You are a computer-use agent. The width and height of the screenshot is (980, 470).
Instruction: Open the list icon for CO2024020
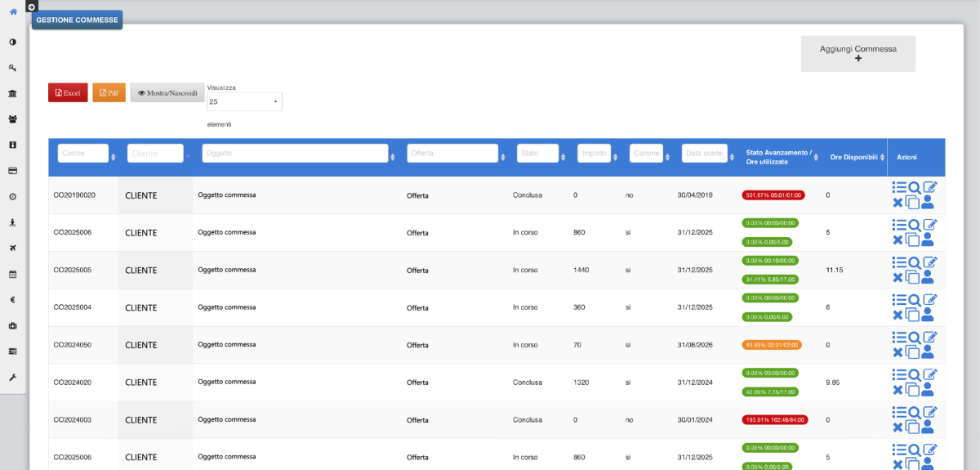pyautogui.click(x=899, y=374)
